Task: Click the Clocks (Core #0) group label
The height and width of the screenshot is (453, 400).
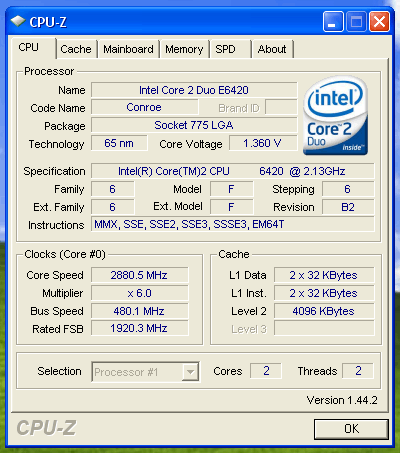Action: (65, 254)
